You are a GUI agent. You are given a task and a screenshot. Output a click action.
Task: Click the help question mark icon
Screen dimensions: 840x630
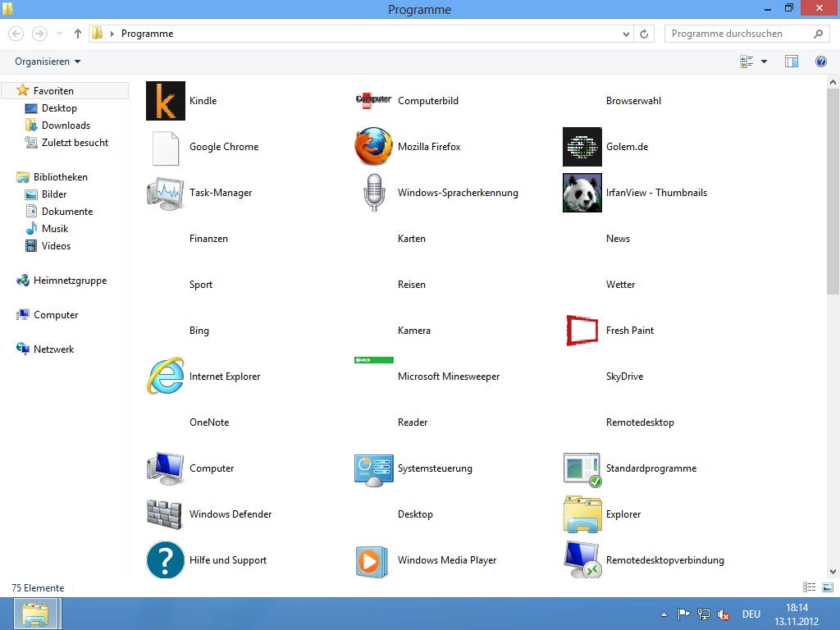[820, 62]
